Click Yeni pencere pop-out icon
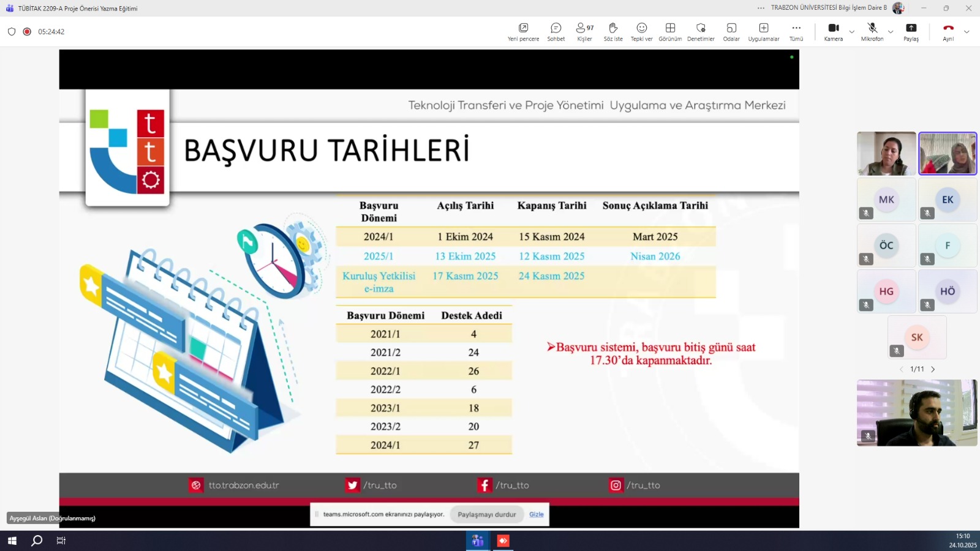The image size is (980, 551). (x=523, y=31)
